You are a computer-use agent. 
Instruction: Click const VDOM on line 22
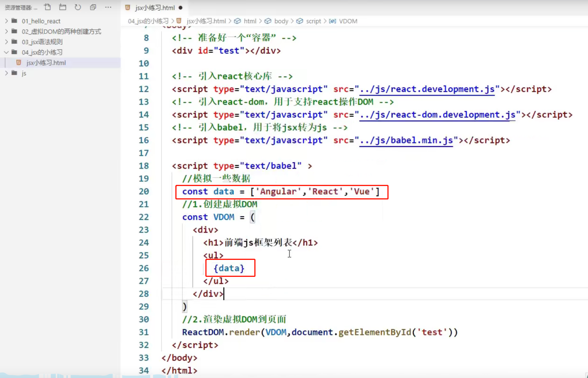point(208,217)
